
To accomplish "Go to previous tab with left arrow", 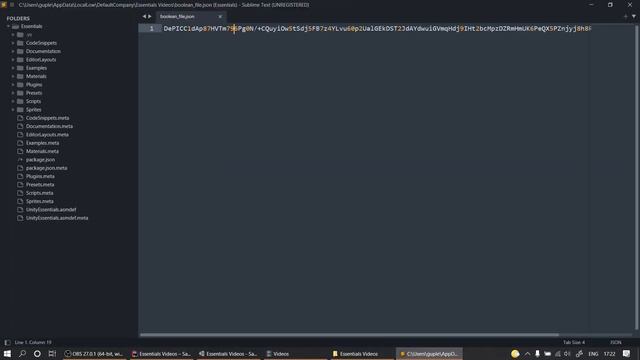I will click(144, 17).
